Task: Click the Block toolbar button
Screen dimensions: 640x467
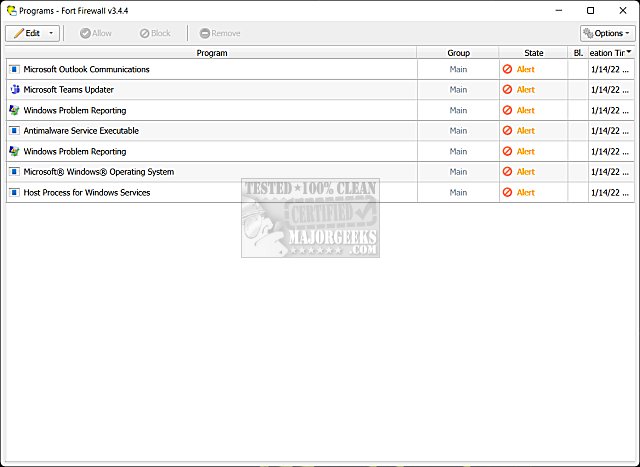Action: (x=155, y=33)
